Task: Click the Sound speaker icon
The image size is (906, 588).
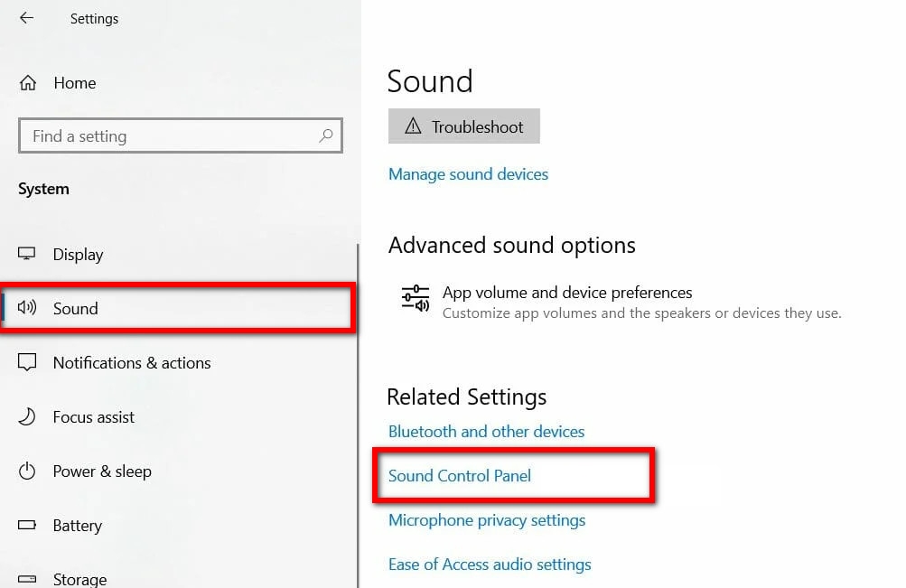Action: (27, 308)
